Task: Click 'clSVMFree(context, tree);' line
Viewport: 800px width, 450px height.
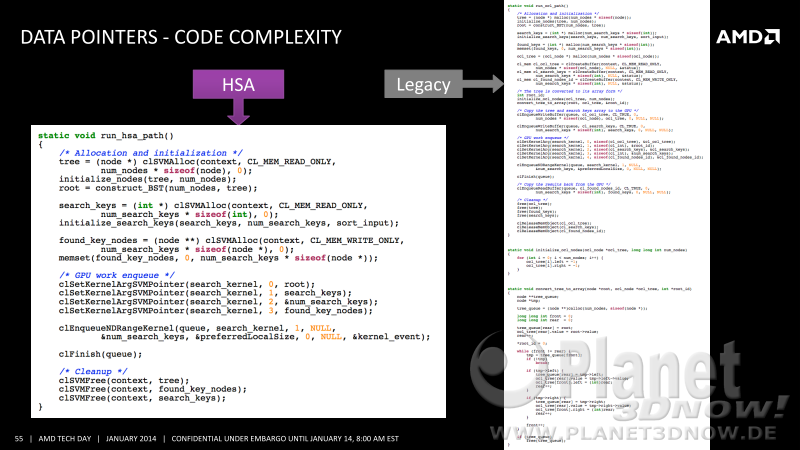Action: click(124, 381)
